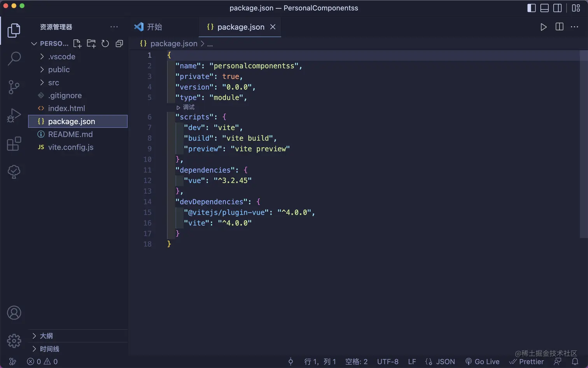Start server with Go Live
This screenshot has width=588, height=368.
click(x=483, y=362)
